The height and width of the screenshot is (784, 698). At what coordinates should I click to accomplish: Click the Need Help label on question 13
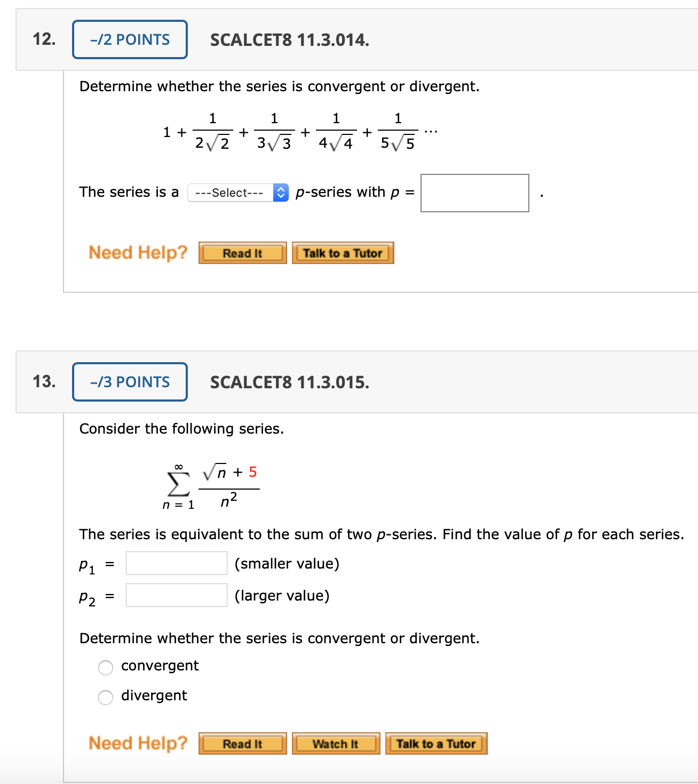[x=137, y=743]
